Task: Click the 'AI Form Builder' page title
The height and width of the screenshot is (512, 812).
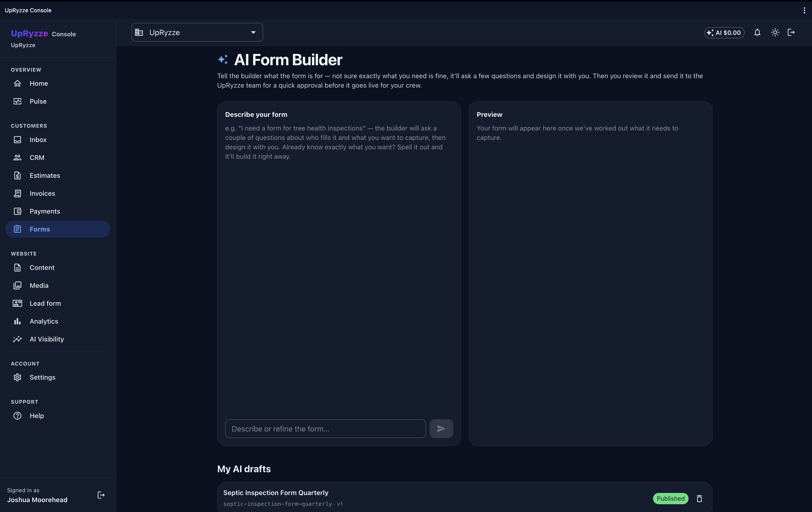Action: [288, 60]
